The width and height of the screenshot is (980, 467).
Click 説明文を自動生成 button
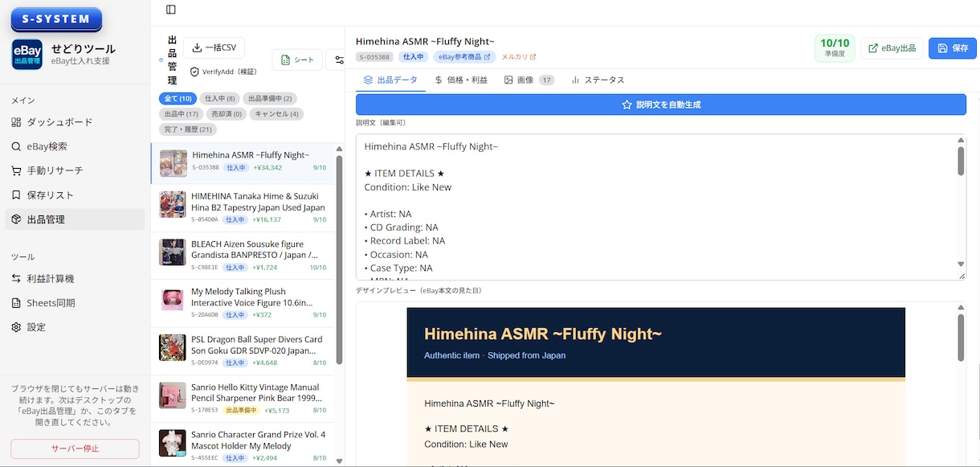click(x=661, y=104)
